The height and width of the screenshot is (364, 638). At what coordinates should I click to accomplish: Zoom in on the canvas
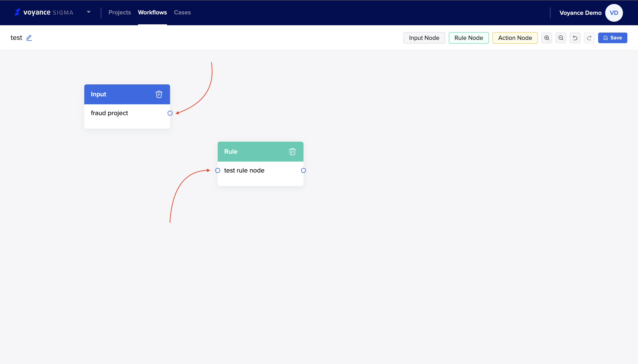[547, 38]
